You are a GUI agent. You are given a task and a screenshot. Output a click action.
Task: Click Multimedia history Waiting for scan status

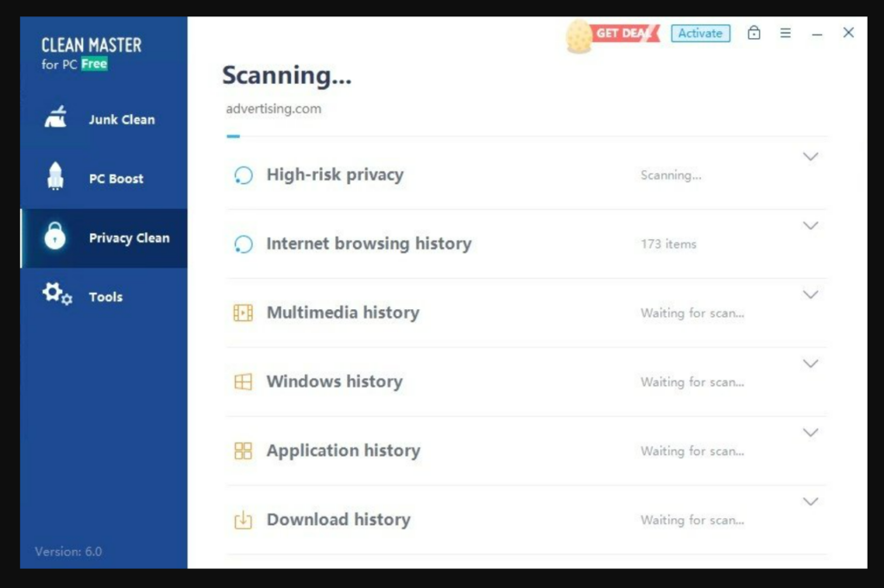coord(692,313)
